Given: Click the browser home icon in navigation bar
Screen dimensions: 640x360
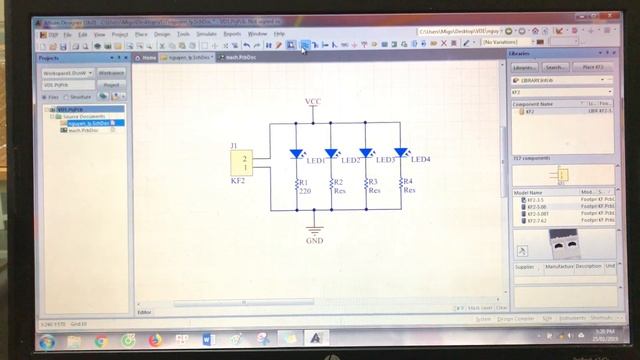Looking at the screenshot, I should click(535, 31).
